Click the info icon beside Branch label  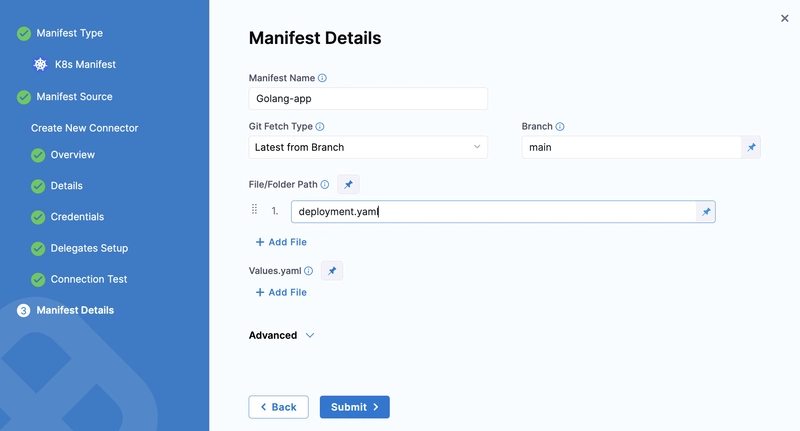[560, 126]
